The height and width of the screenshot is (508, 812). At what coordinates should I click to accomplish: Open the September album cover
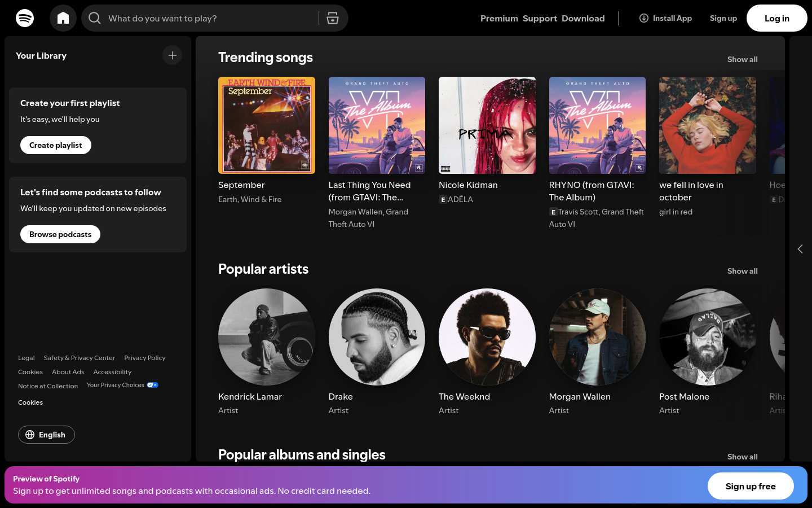click(x=267, y=125)
